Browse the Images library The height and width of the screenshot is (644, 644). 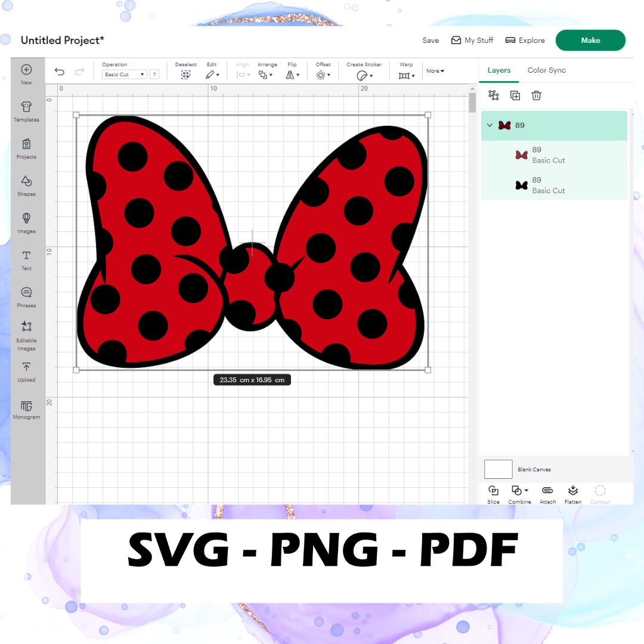26,223
